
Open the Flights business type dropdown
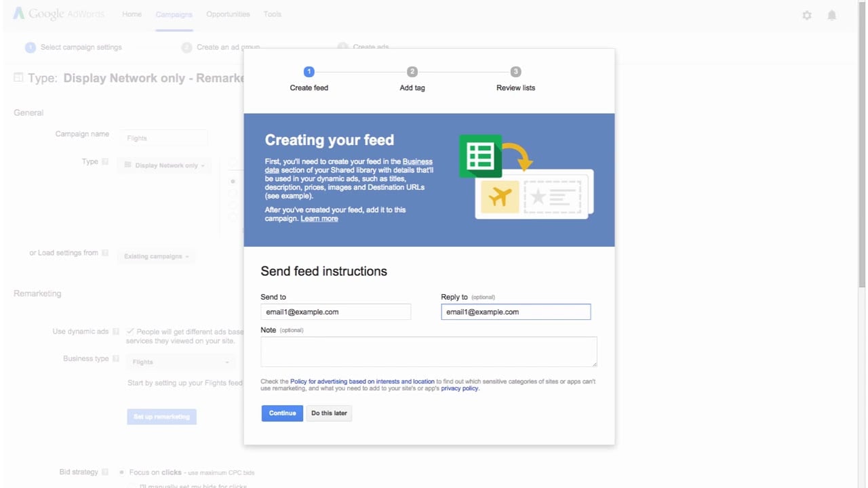[x=180, y=361]
